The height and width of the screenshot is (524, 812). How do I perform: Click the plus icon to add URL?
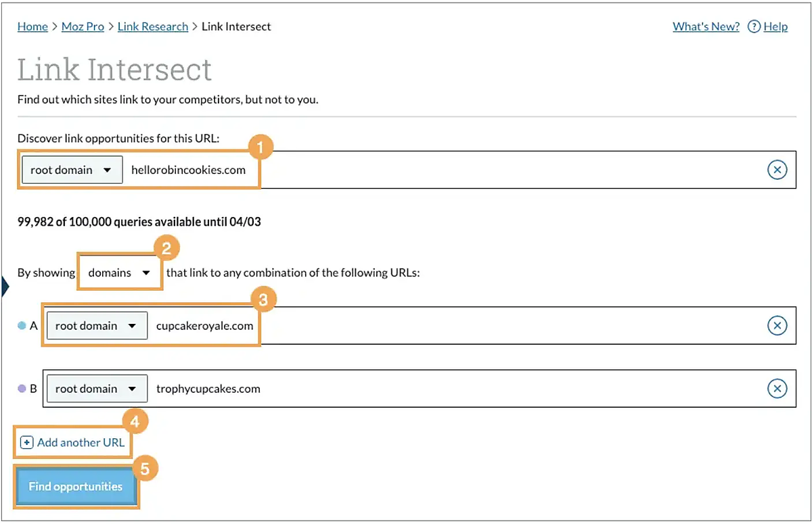[x=26, y=443]
